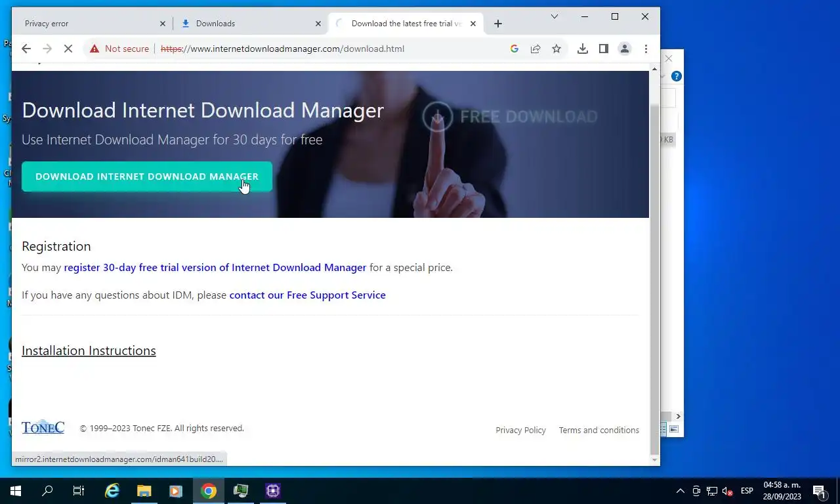Open the Privacy Policy footer link
The image size is (840, 504).
[520, 430]
